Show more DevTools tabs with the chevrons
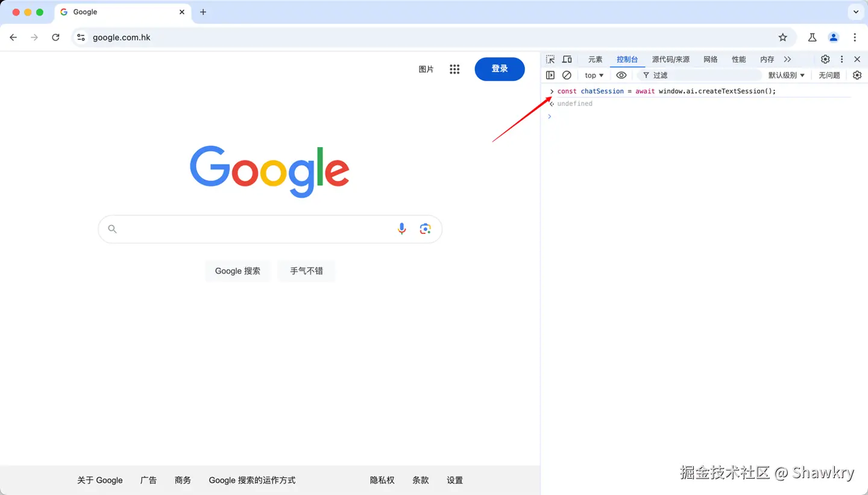This screenshot has height=495, width=868. (x=787, y=59)
